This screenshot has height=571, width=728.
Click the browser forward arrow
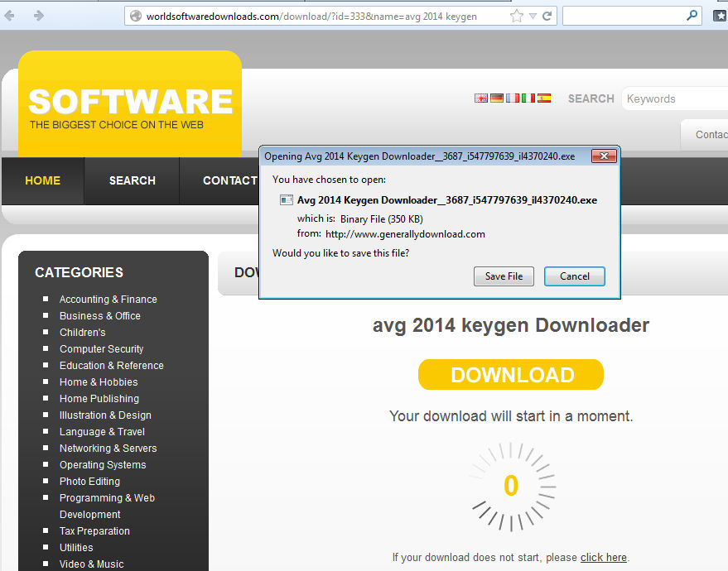tap(39, 16)
